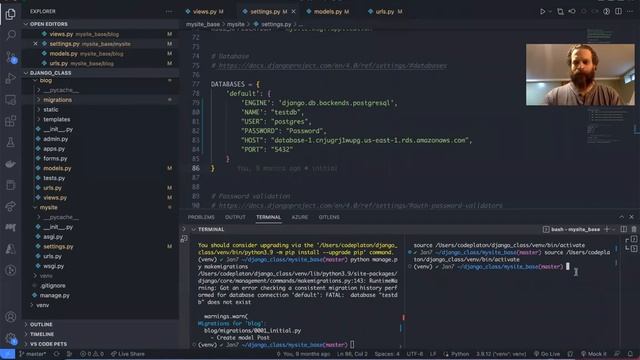Click notifications bell in status bar

(630, 354)
